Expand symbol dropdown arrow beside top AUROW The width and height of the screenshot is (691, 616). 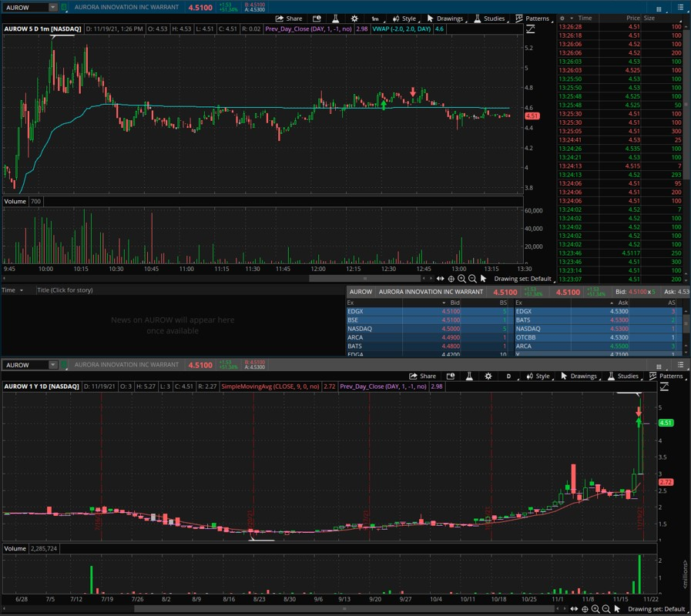pos(52,7)
